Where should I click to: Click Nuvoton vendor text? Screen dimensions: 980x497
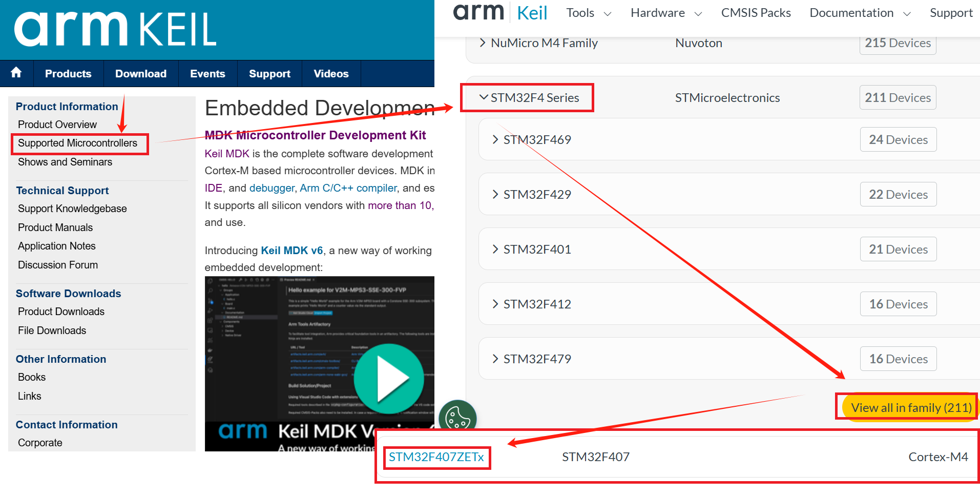(x=699, y=43)
